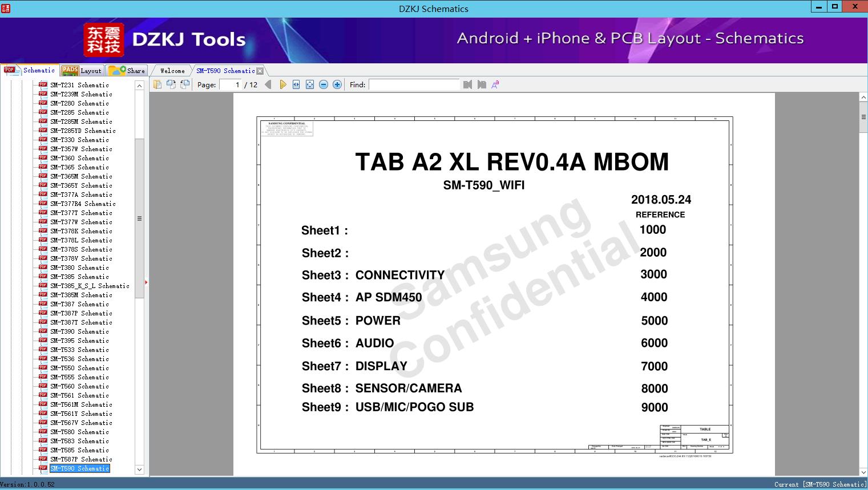Click the PDF icon beside SM-T580 Schematic
Screen dimensions: 868x490
coord(43,431)
